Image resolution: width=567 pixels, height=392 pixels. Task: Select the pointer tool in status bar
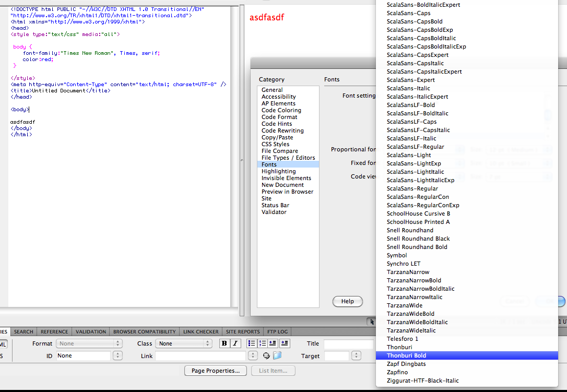point(372,322)
